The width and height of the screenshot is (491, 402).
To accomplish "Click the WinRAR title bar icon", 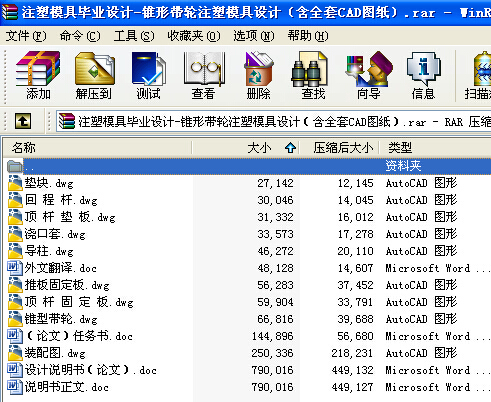I will coord(9,12).
